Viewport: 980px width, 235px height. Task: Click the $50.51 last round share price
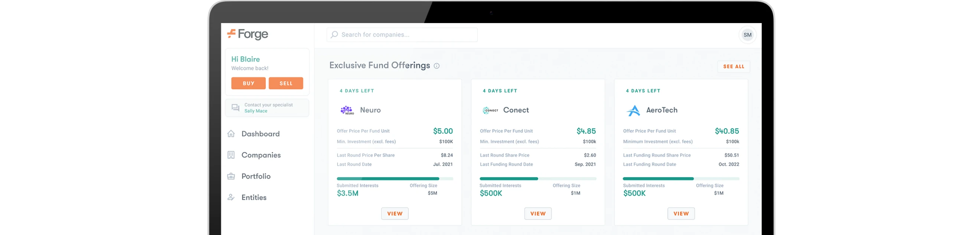click(732, 155)
